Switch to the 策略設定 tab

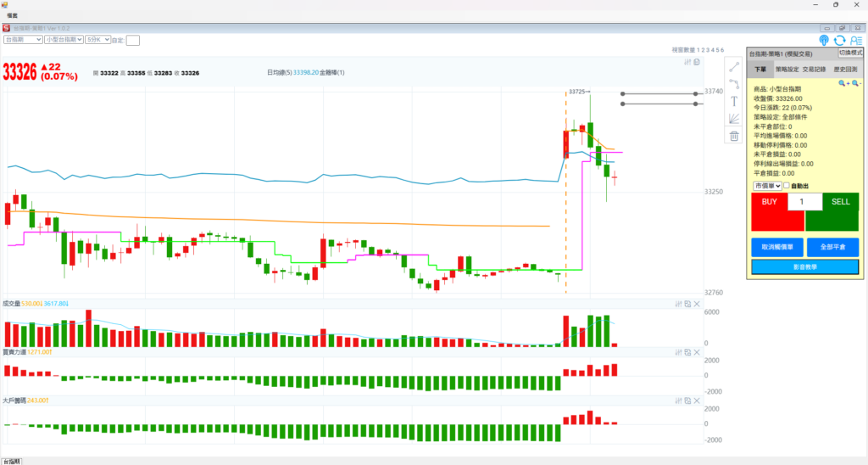(787, 69)
